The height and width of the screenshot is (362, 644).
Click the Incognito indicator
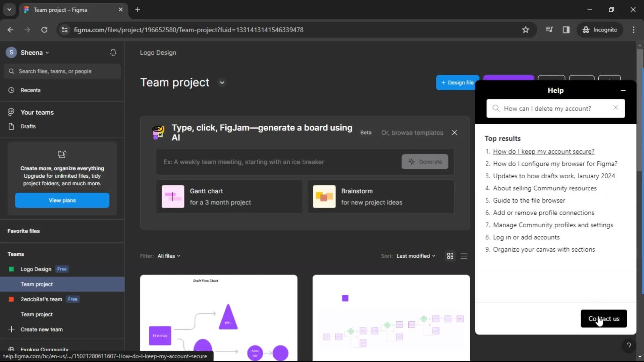tap(600, 30)
